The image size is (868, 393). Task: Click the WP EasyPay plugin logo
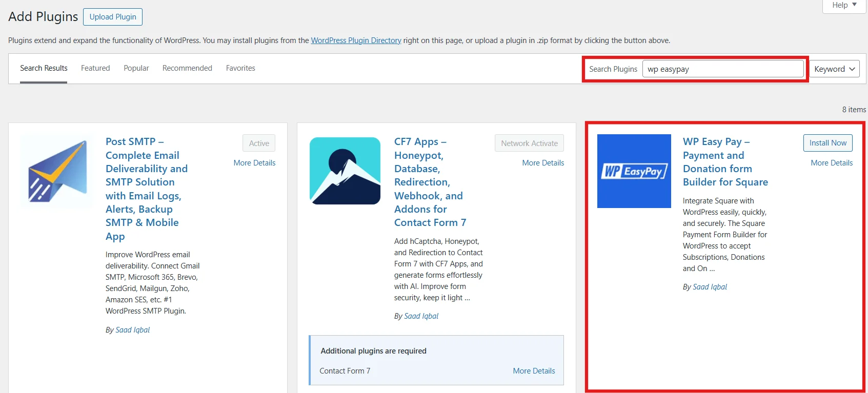coord(634,171)
